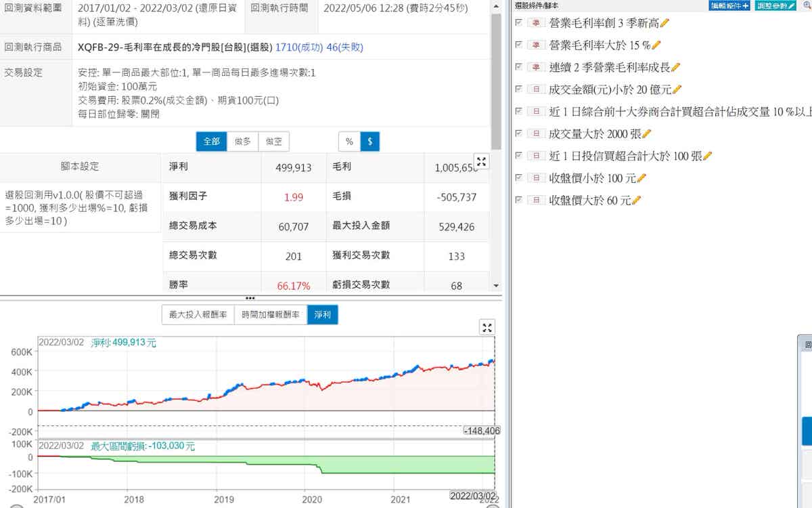
Task: Toggle checkbox for 成交金額(元)小於 20 億元
Action: [x=518, y=89]
